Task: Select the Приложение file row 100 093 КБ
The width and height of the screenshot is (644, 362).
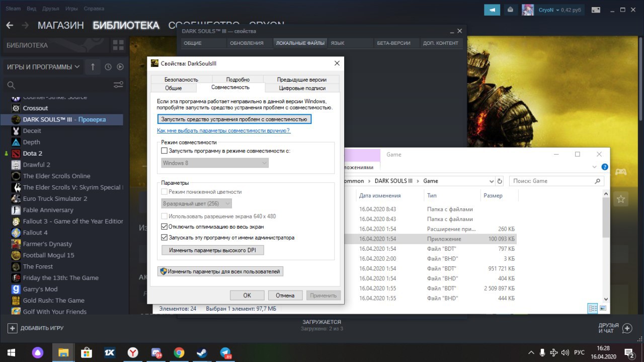Action: pyautogui.click(x=431, y=239)
